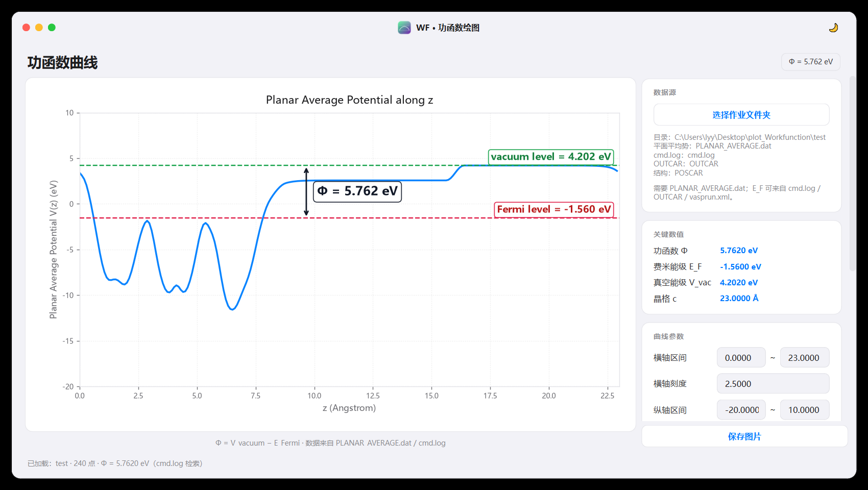Click the work function value 5.7620 eV

click(739, 251)
